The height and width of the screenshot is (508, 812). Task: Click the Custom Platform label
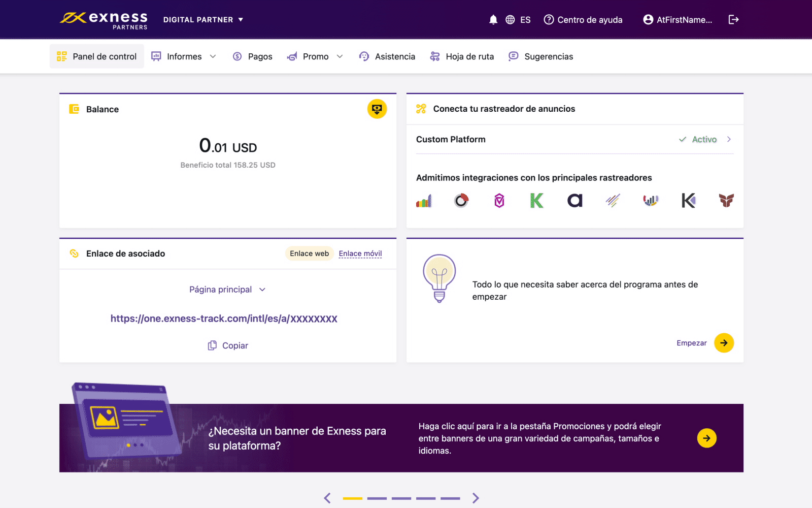pos(451,139)
